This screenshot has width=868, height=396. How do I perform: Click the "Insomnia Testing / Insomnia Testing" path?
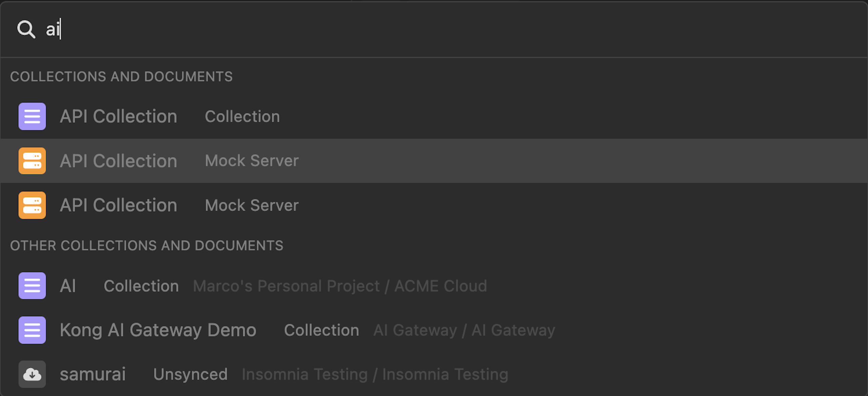click(x=375, y=374)
